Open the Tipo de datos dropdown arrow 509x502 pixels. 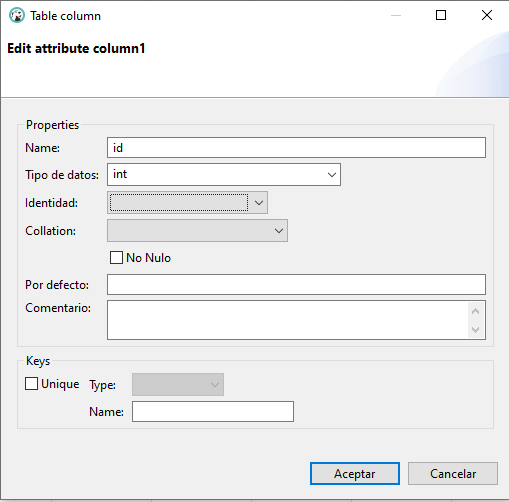click(331, 175)
